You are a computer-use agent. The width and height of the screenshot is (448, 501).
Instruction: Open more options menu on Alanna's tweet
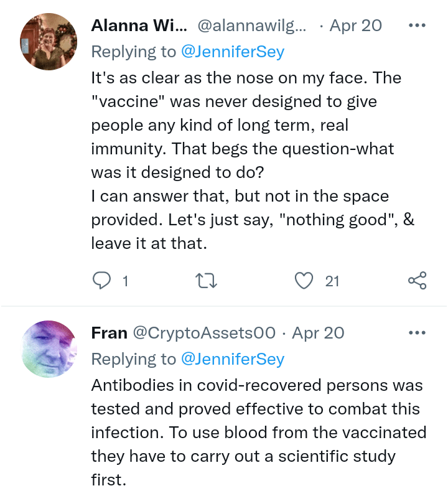[x=417, y=26]
